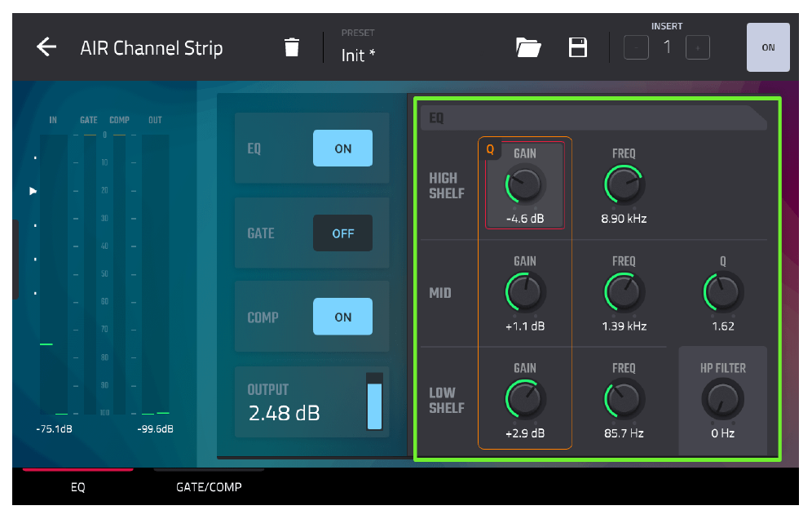Click the HIGH SHELF band label
Viewport: 812px width, 519px height.
[447, 185]
